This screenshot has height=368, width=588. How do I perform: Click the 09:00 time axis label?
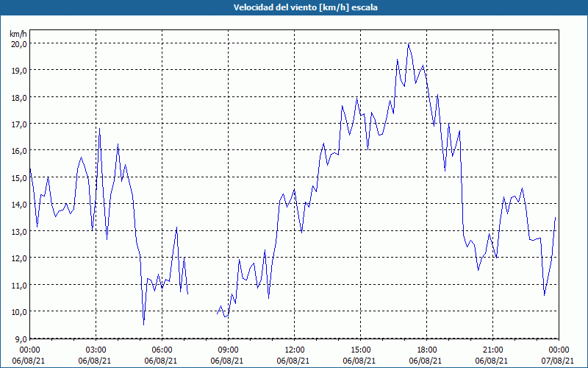pos(228,350)
